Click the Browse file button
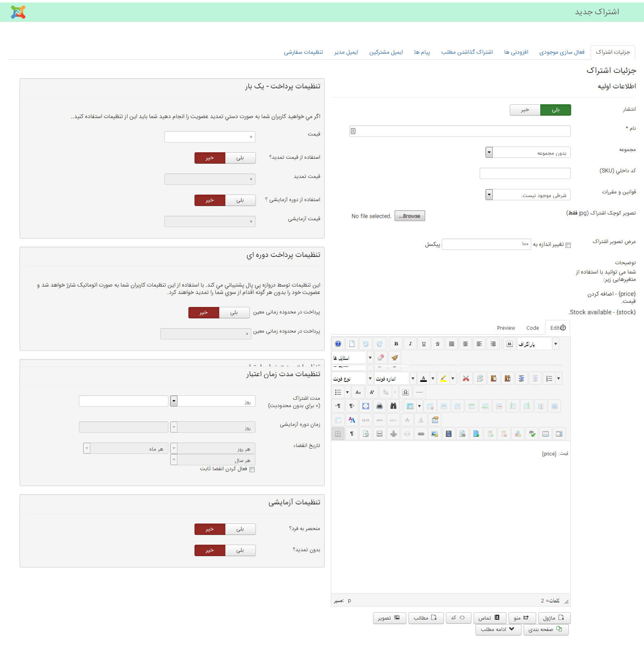 pos(409,216)
